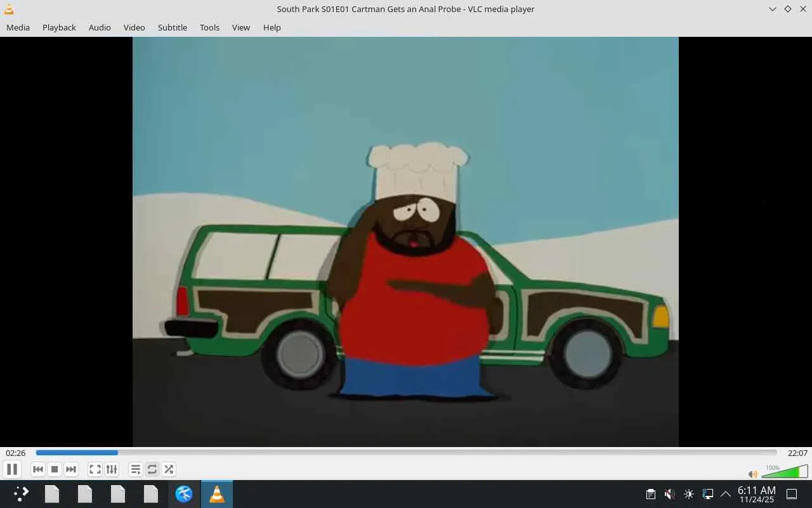Open the Subtitle menu
Viewport: 812px width, 508px height.
tap(173, 27)
